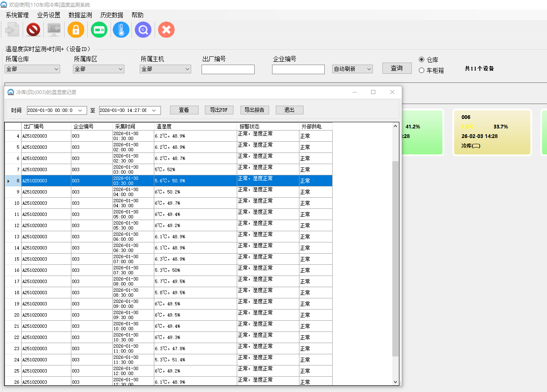Open the 自动刷新 dropdown
The height and width of the screenshot is (392, 547).
(352, 69)
